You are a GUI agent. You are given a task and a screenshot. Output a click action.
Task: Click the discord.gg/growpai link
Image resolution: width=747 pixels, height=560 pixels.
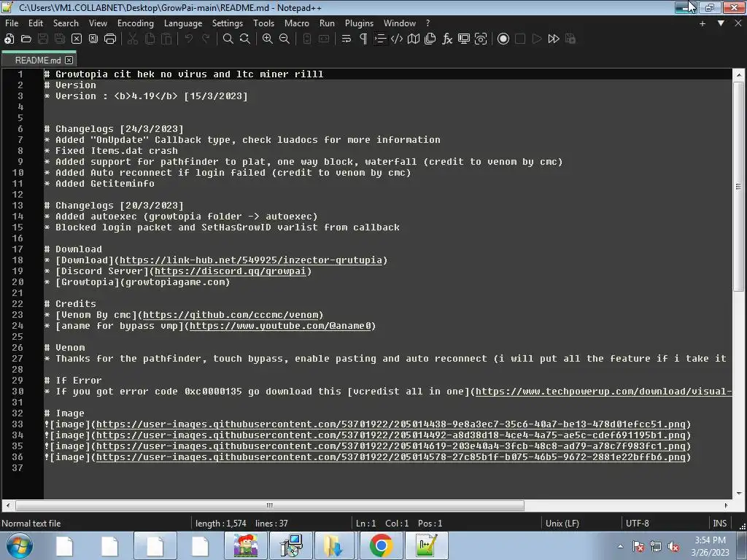click(x=230, y=271)
